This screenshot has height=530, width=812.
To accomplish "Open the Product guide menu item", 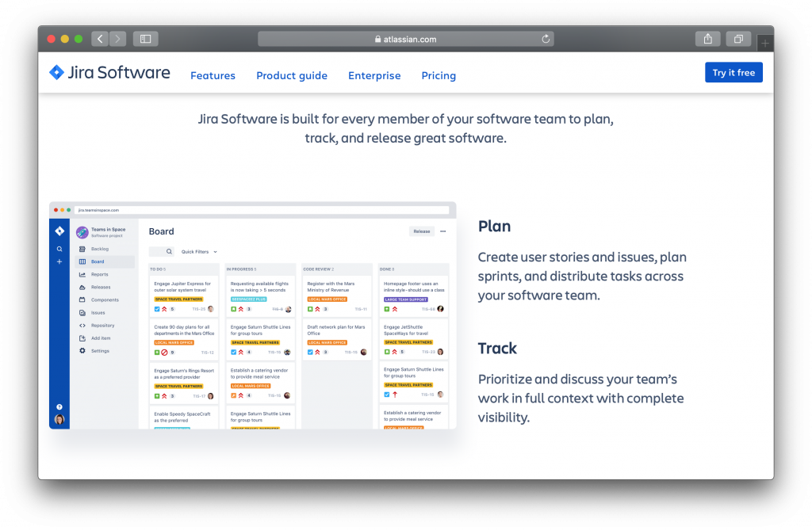I will pyautogui.click(x=292, y=75).
